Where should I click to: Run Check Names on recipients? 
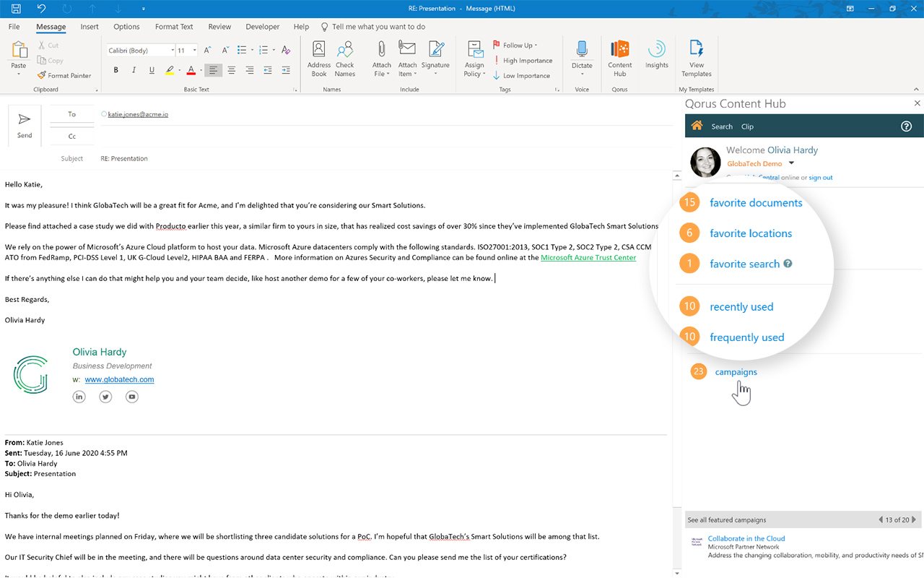pos(345,59)
